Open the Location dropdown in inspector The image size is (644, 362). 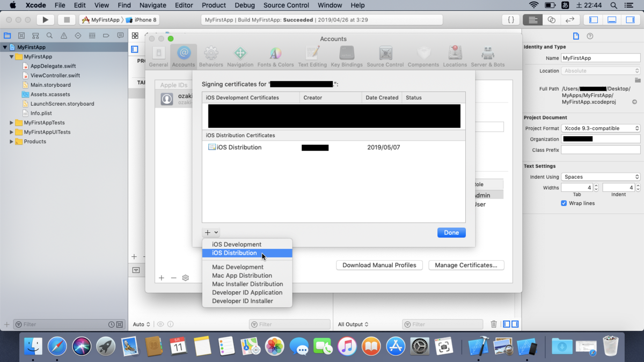tap(601, 71)
